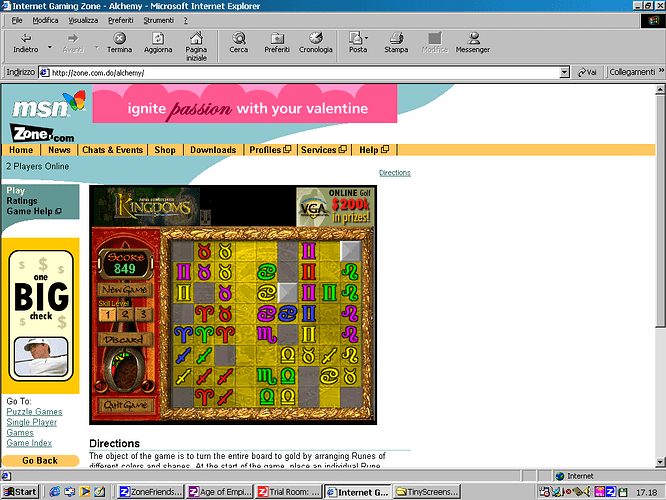666x500 pixels.
Task: Open the Preferiti favorites toolbar button
Action: coord(277,43)
